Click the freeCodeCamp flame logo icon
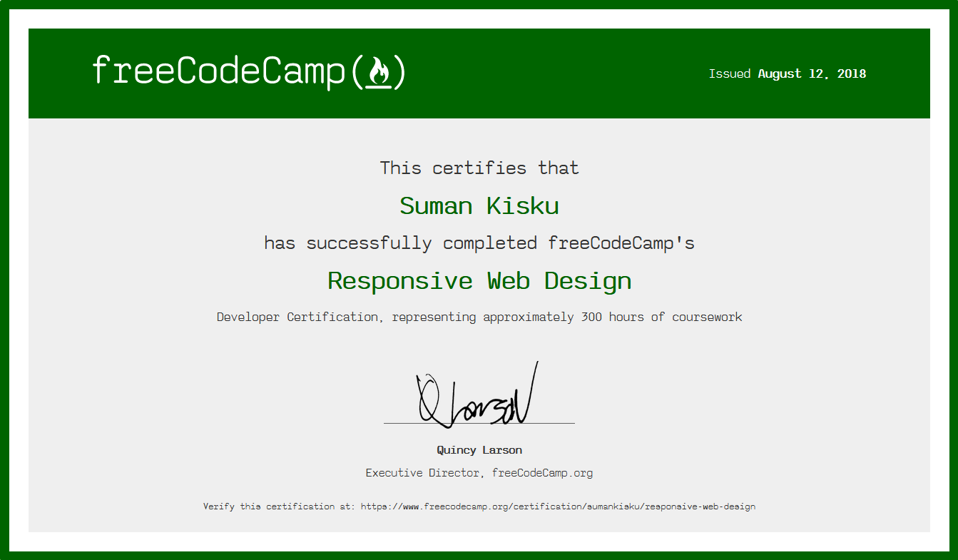Viewport: 958px width, 560px height. coord(379,73)
